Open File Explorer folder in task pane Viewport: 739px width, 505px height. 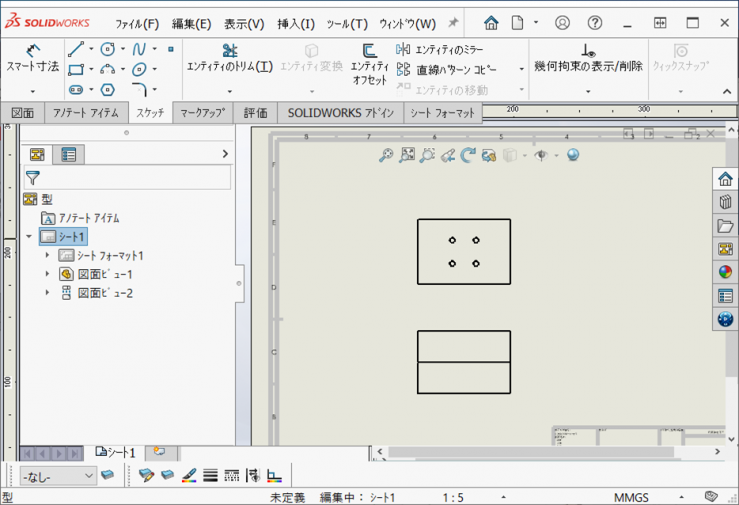click(725, 226)
